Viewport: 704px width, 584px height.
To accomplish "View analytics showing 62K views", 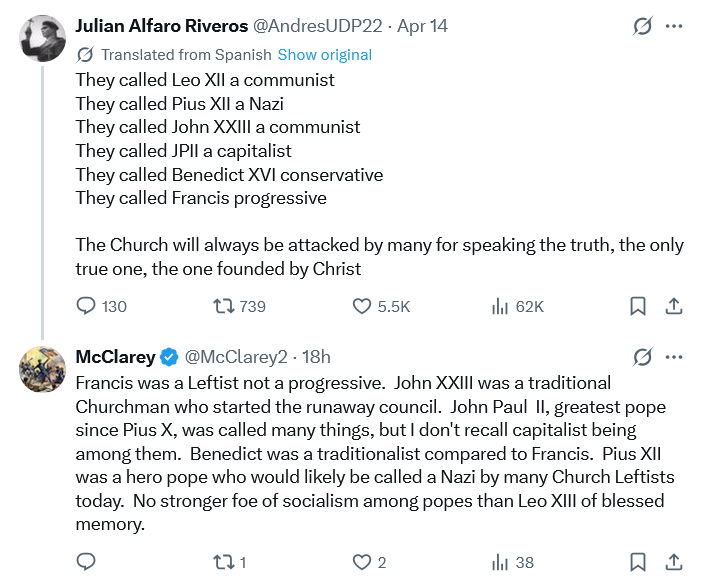I will (x=501, y=306).
